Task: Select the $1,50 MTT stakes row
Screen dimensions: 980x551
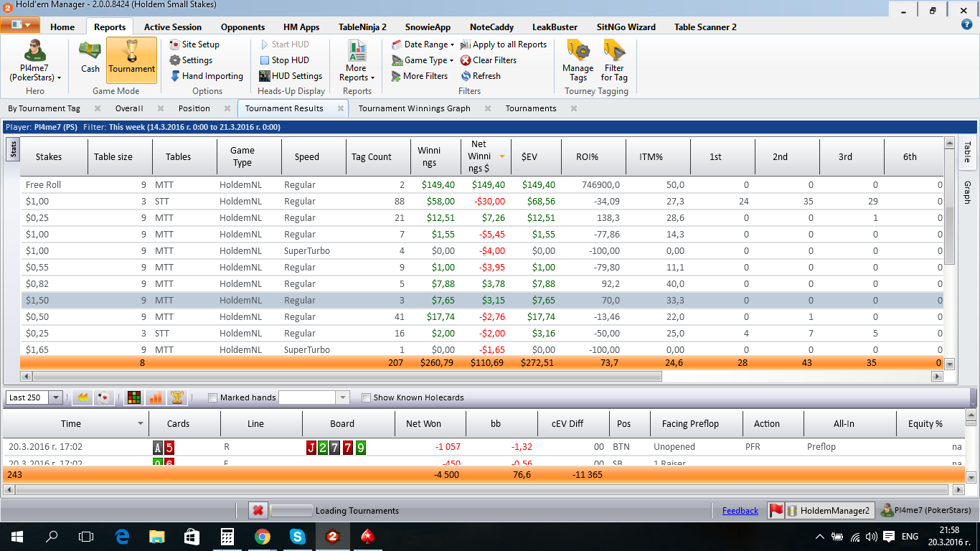Action: tap(481, 301)
